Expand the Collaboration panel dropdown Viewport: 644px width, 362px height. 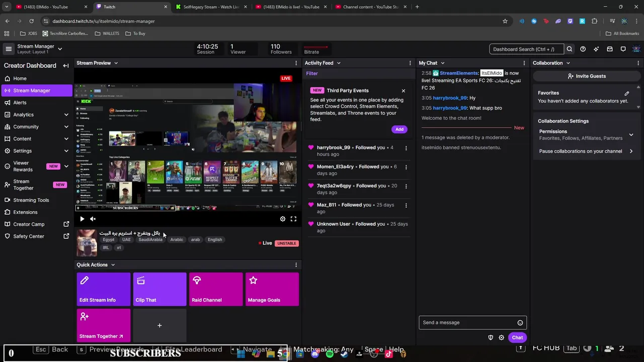568,63
